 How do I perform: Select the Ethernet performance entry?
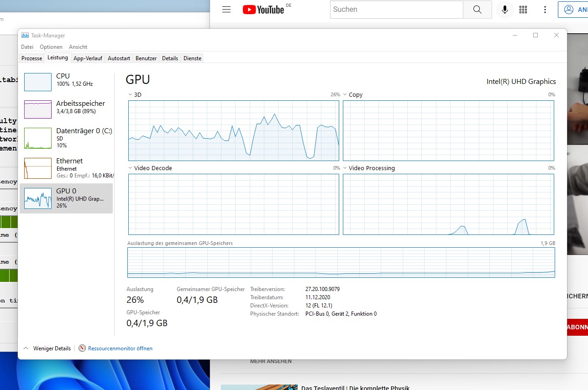tap(66, 168)
